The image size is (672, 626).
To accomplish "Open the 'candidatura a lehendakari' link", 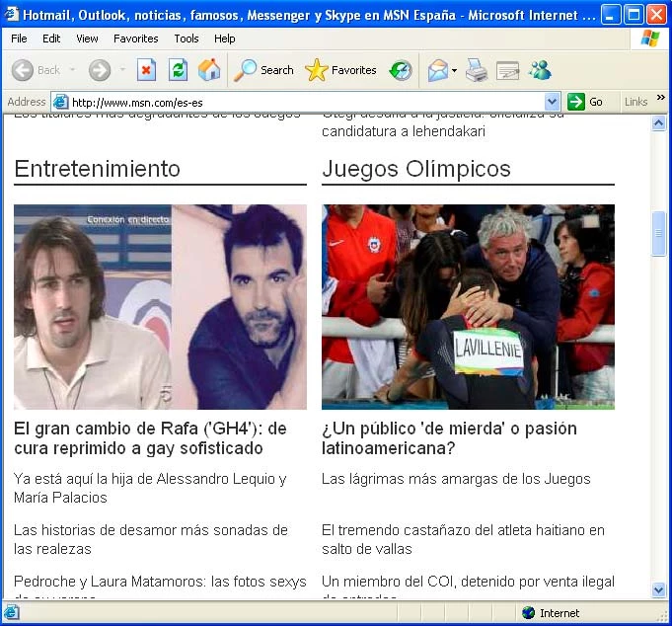I will 404,131.
